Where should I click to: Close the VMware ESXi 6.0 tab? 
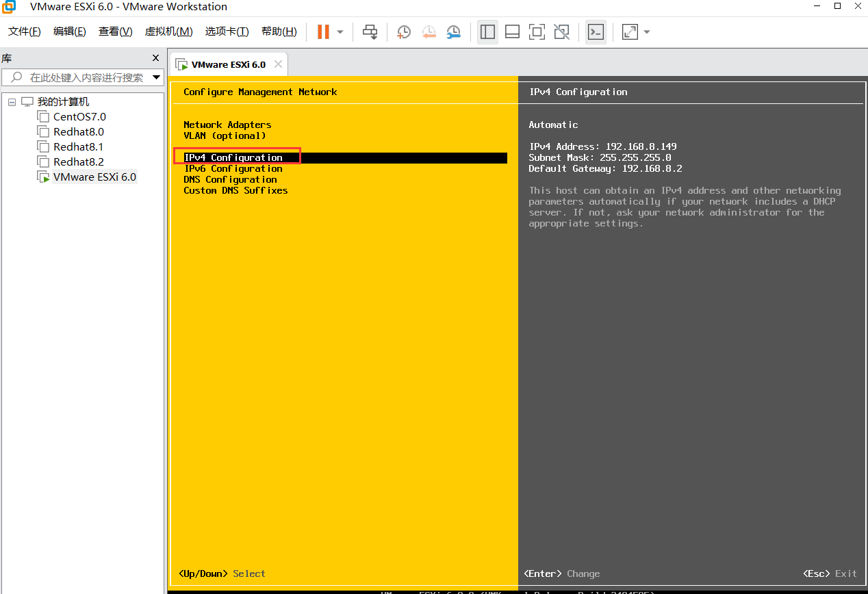pos(278,64)
